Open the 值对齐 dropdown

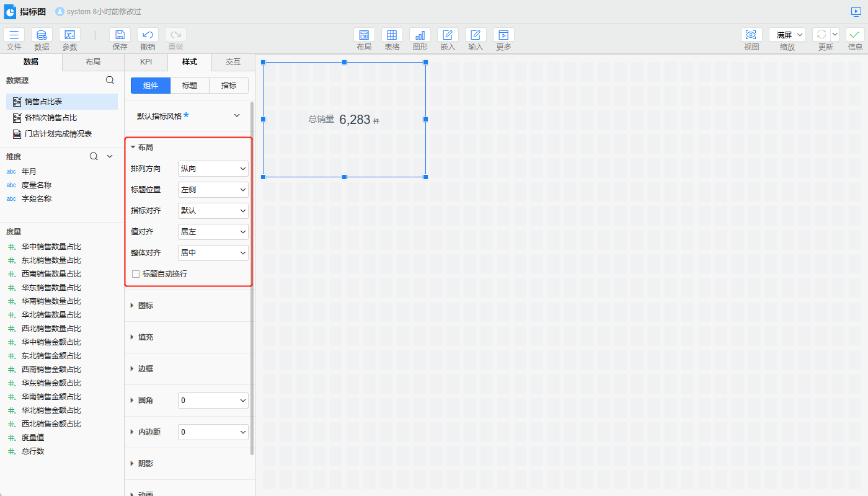coord(213,232)
